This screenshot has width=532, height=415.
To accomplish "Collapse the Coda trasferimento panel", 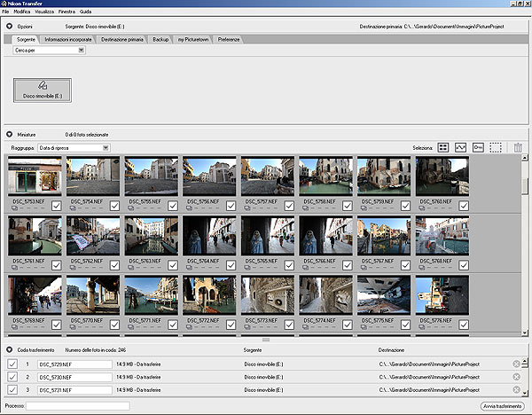I will coord(10,349).
